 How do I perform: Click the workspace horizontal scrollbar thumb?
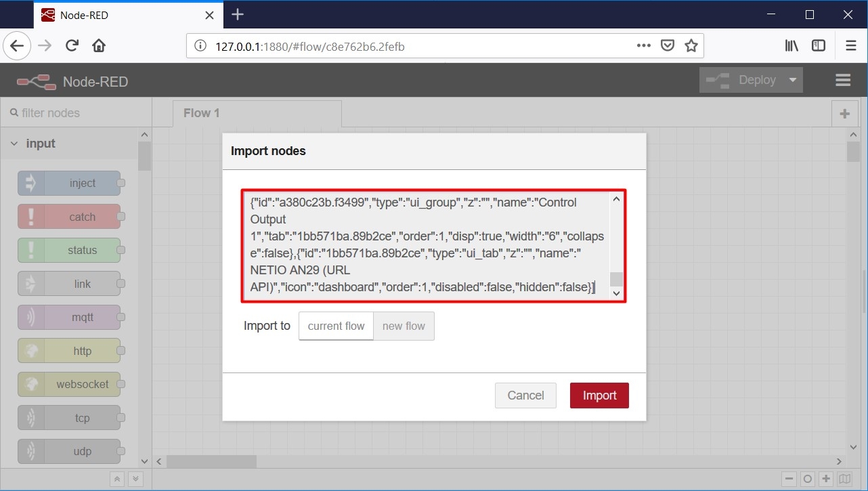pos(211,461)
